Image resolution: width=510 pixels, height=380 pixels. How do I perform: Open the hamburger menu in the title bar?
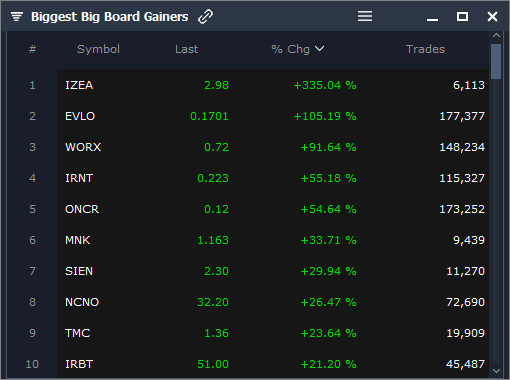pyautogui.click(x=365, y=16)
